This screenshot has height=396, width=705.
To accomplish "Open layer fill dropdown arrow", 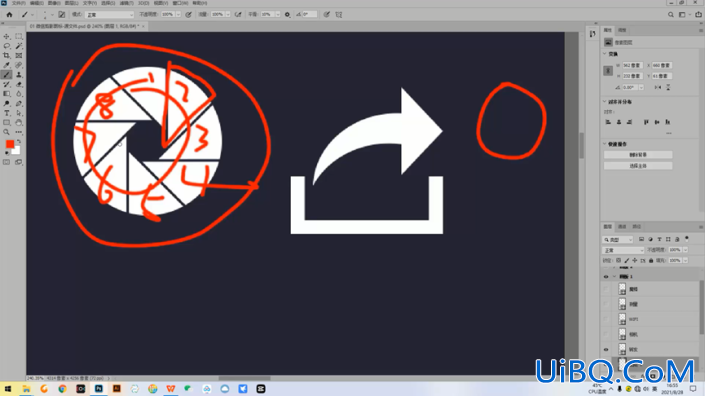I will coord(685,260).
